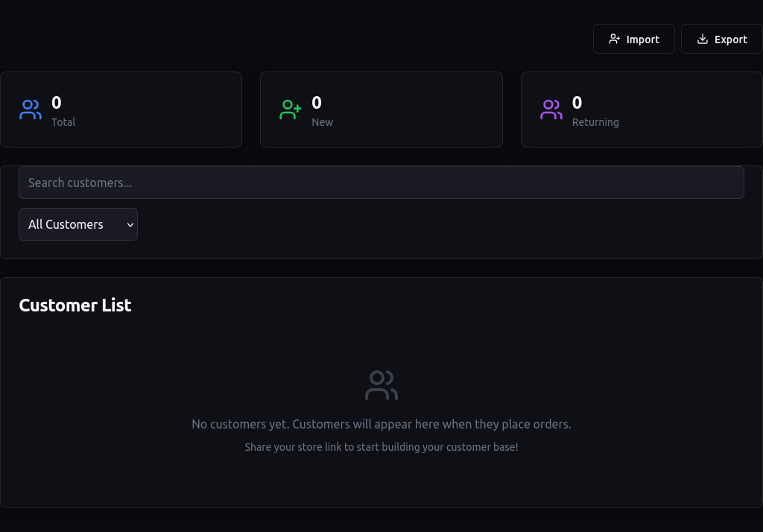This screenshot has height=532, width=763.
Task: Select the New customer-plus symbol
Action: coord(291,110)
